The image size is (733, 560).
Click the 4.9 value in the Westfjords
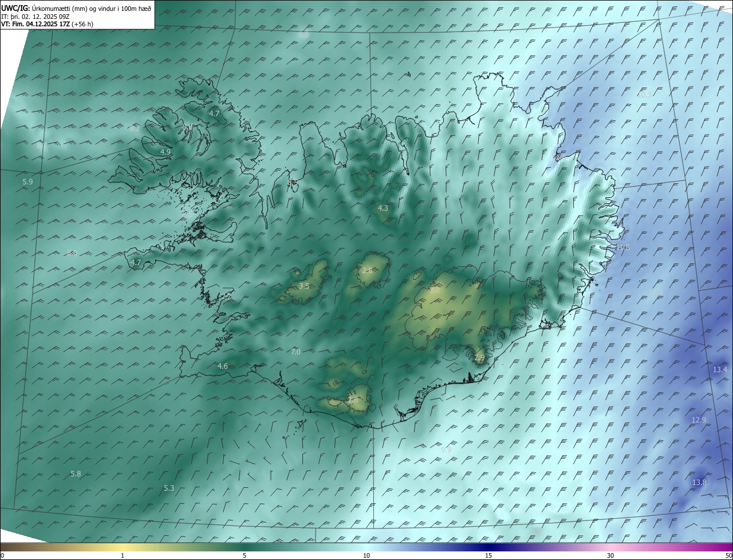click(165, 152)
